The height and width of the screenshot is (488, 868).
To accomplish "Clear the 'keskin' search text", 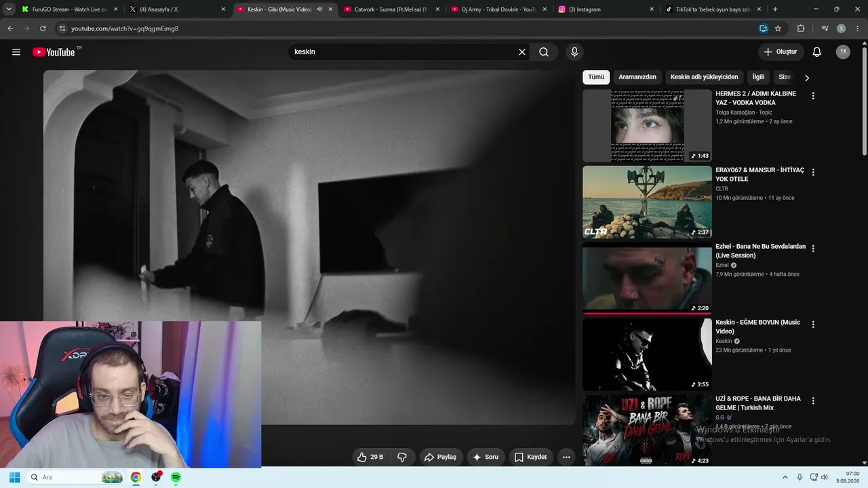I will point(522,52).
